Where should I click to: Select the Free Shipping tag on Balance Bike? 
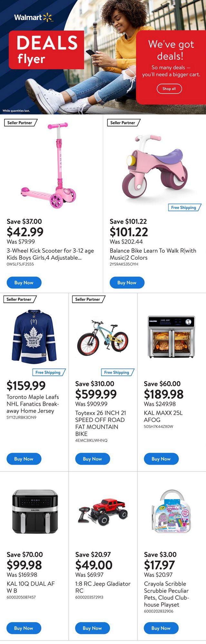click(x=184, y=207)
